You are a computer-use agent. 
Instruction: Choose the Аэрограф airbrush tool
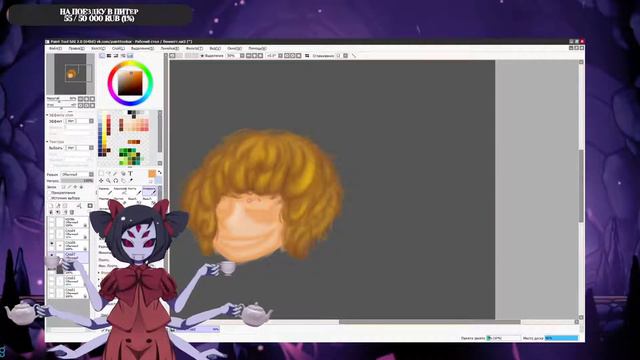[x=120, y=191]
